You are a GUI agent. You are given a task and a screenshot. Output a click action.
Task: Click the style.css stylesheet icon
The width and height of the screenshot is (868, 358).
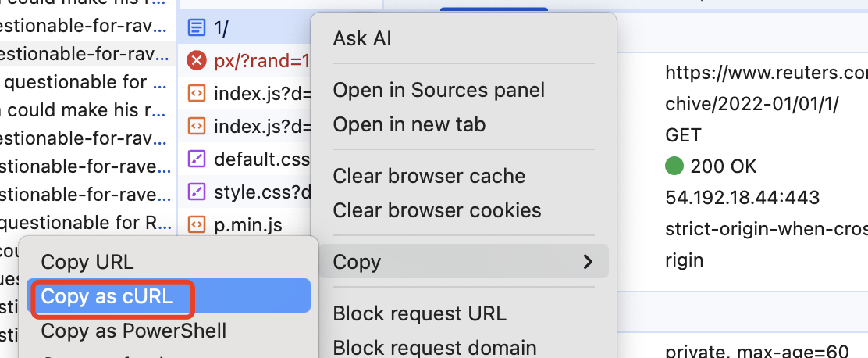click(x=197, y=192)
